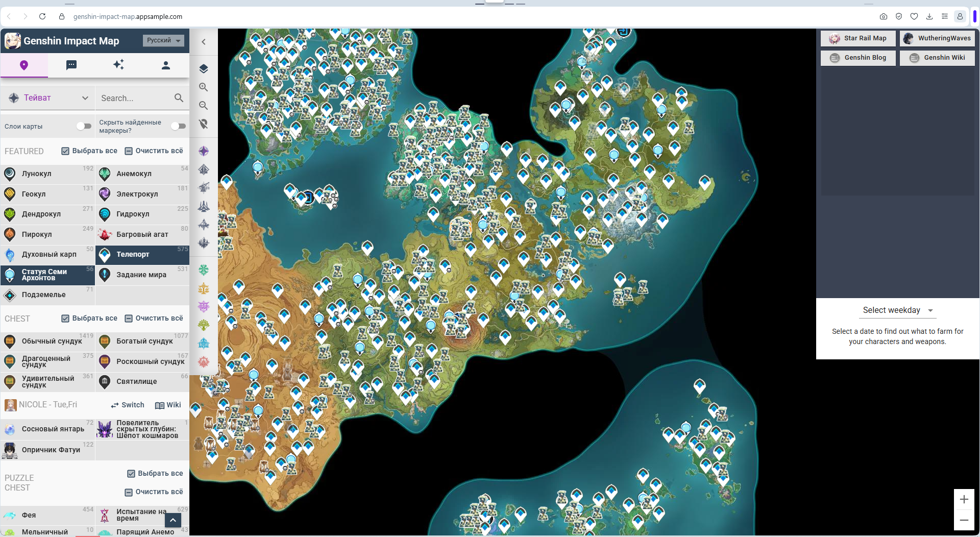Click Выбрать все in the PUZZLE CHEST section
Viewport: 980px width, 537px height.
[155, 474]
